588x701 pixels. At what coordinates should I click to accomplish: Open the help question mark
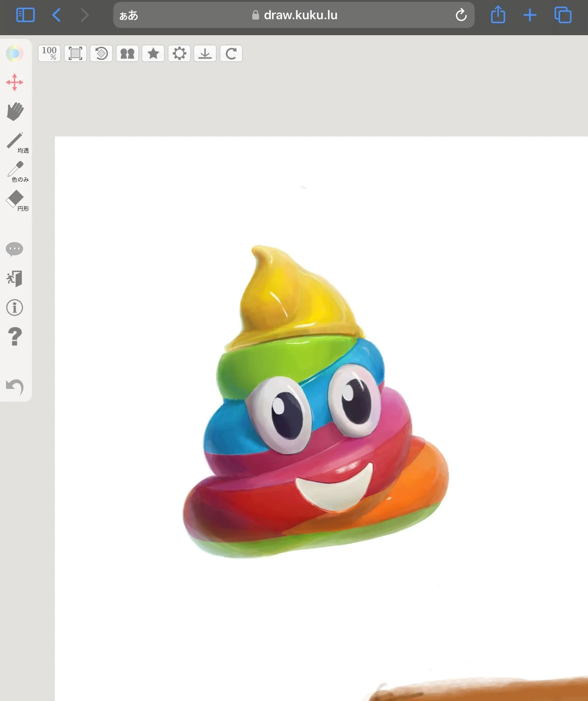pos(15,336)
